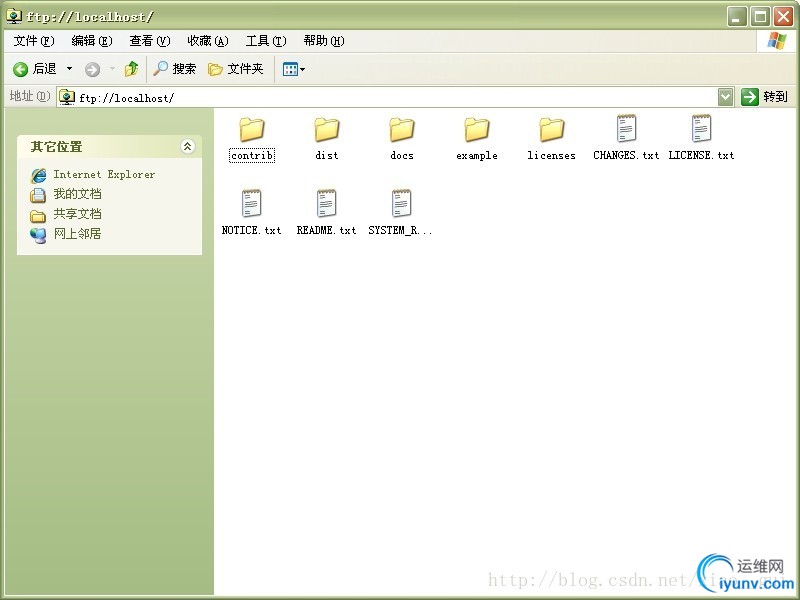Click the green Back arrow icon
The image size is (800, 600).
pos(20,69)
